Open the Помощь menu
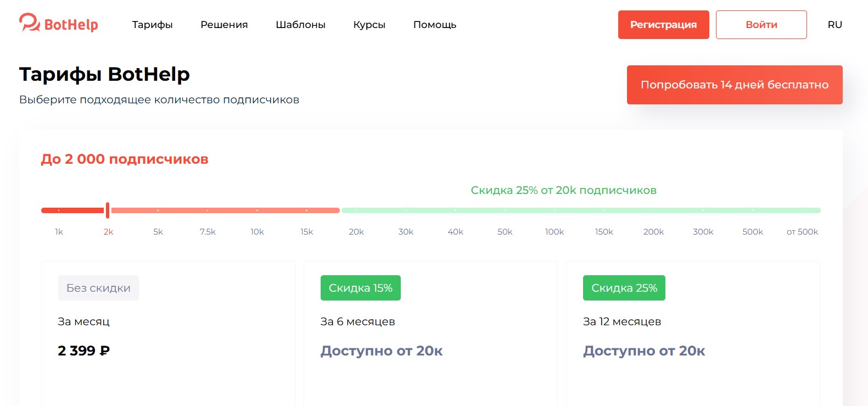This screenshot has width=868, height=406. pyautogui.click(x=434, y=25)
